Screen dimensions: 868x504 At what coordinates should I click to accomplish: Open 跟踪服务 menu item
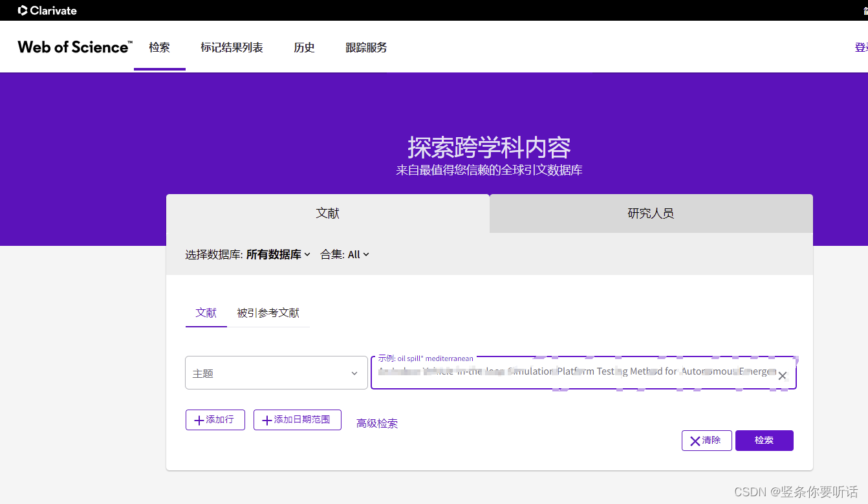click(x=366, y=47)
